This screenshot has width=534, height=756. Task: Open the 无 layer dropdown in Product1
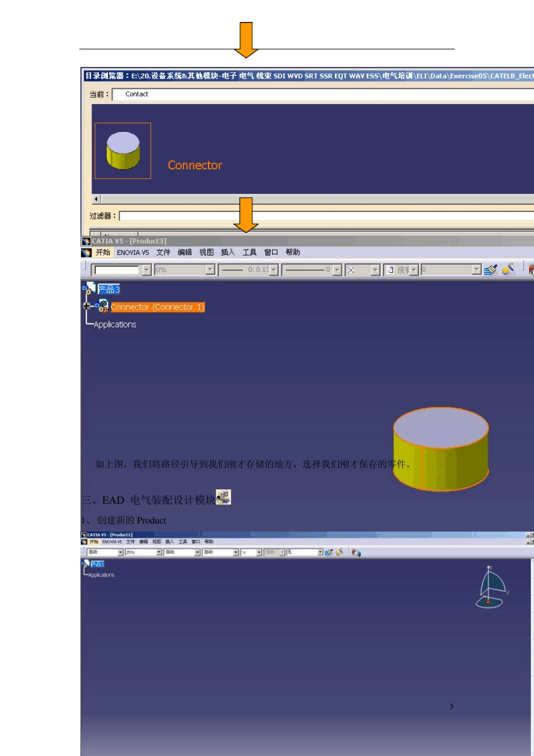pos(320,552)
